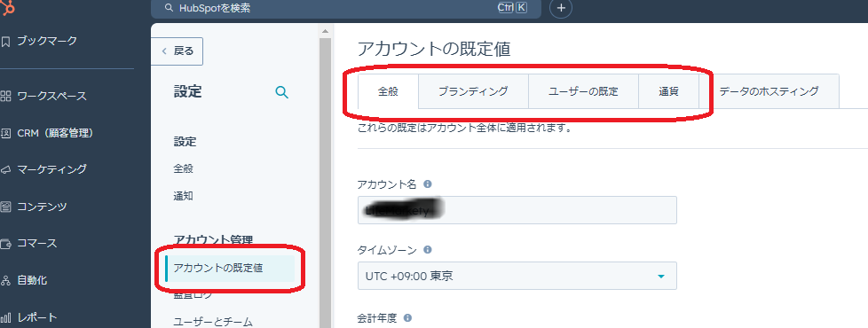
Task: Expand the timezone UTC +09:00 東京 dropdown
Action: pos(517,276)
